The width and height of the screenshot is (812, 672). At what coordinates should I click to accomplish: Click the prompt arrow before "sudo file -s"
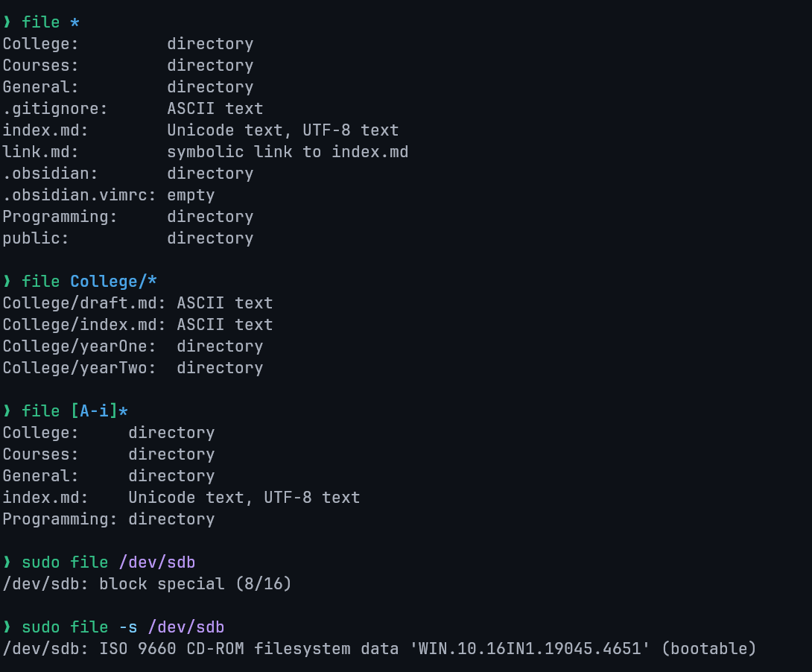[7, 627]
